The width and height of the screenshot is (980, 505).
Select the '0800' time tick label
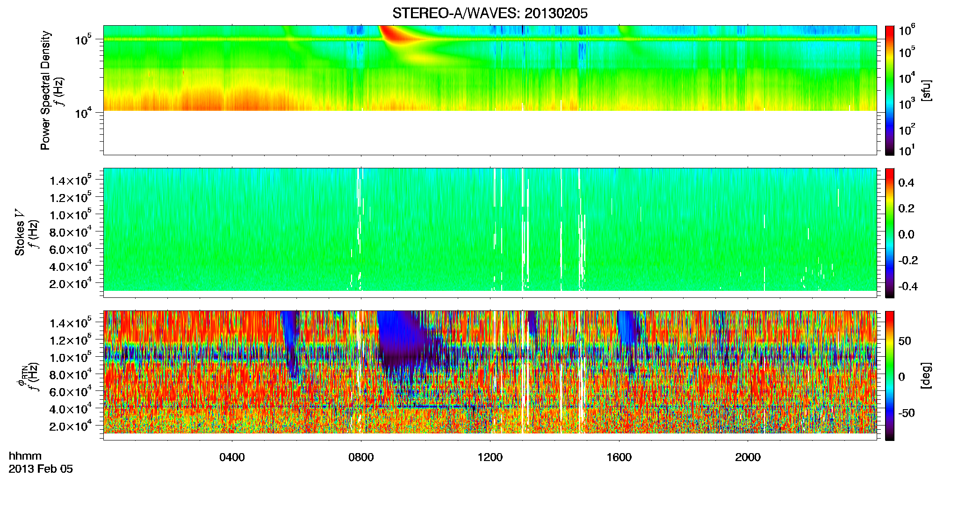pyautogui.click(x=361, y=457)
